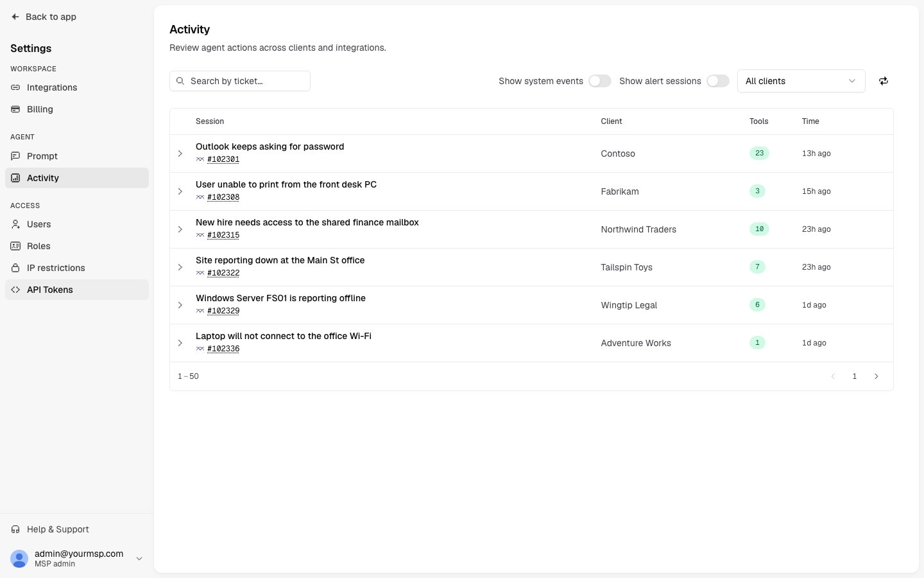Click the Session column header
This screenshot has height=578, width=924.
click(x=210, y=121)
